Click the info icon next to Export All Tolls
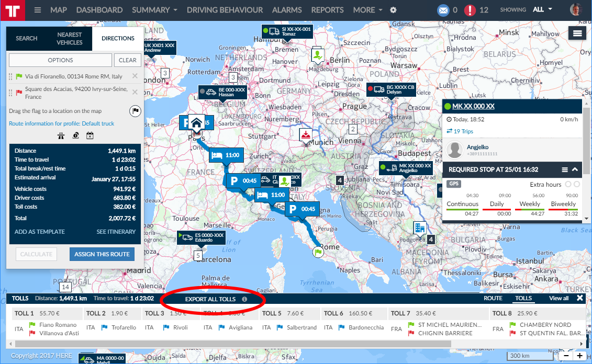This screenshot has height=364, width=592. point(244,299)
